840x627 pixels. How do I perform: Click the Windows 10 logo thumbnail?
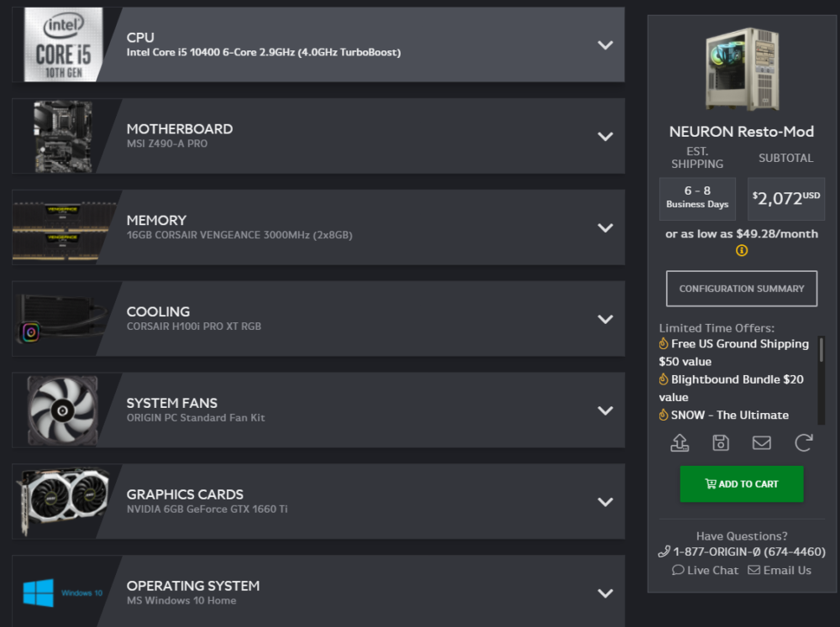(62, 593)
